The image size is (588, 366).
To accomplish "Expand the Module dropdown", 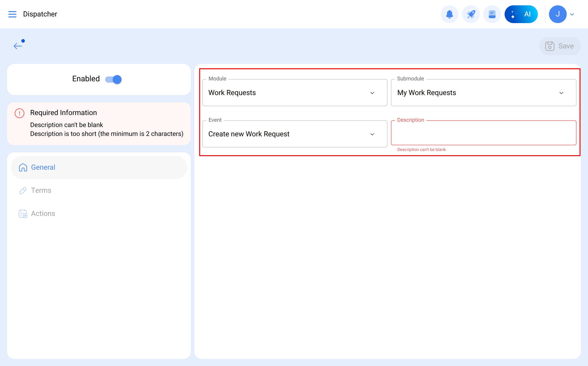I will coord(294,93).
